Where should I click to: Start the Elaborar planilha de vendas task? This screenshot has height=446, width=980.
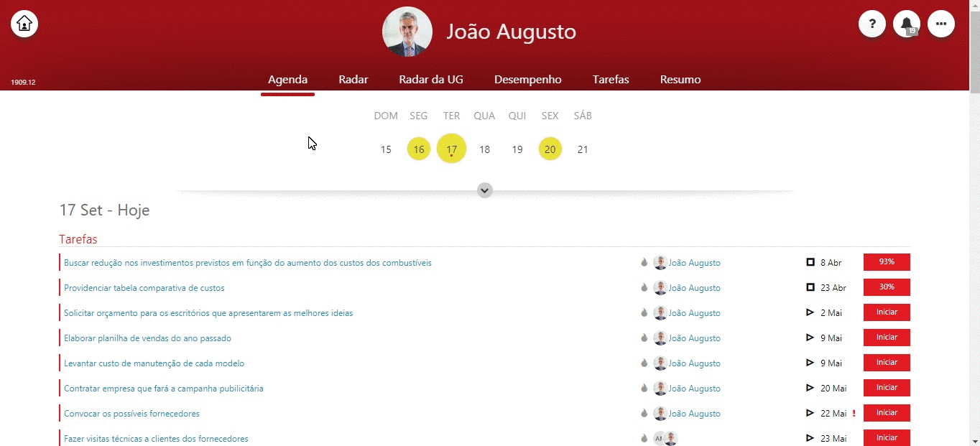pyautogui.click(x=887, y=338)
